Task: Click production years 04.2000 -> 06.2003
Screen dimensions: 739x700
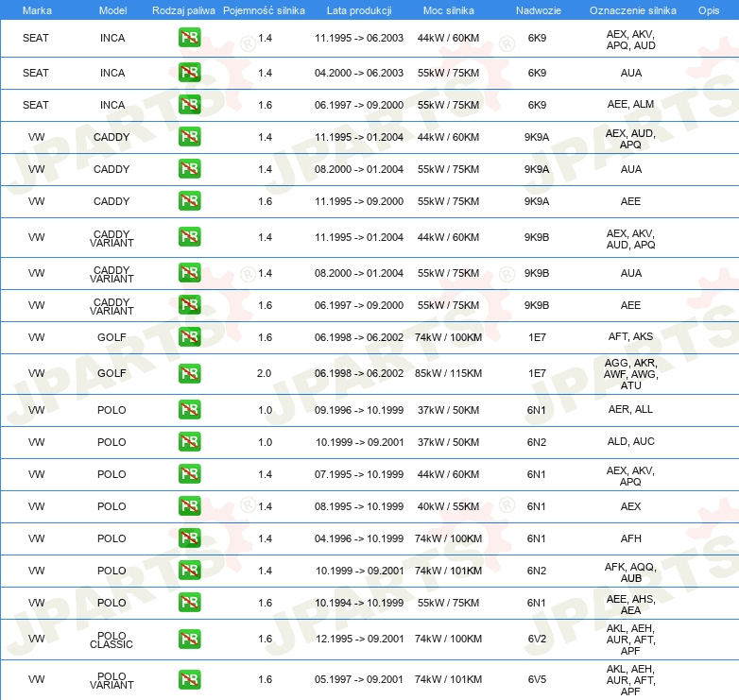Action: (x=359, y=73)
